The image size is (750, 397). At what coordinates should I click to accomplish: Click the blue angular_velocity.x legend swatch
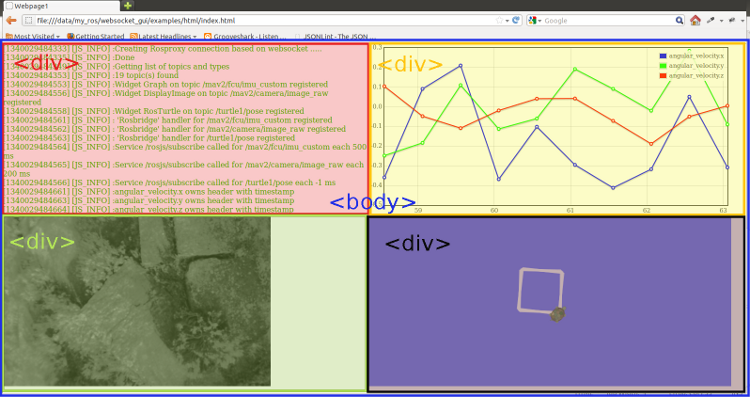point(663,56)
